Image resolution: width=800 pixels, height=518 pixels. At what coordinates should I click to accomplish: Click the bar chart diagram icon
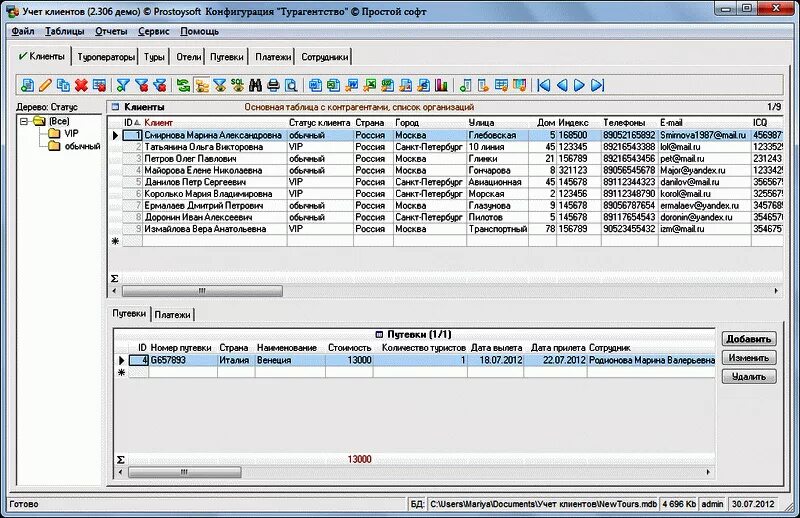coord(441,85)
